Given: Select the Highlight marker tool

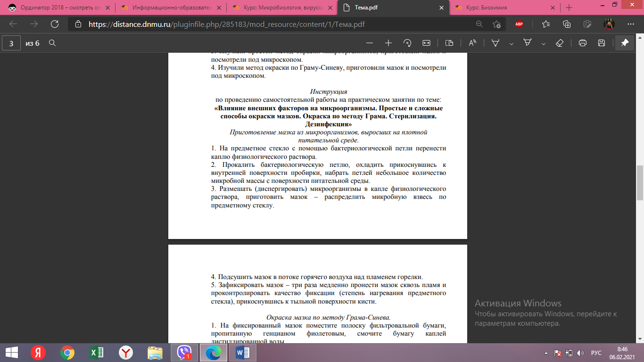Looking at the screenshot, I should pyautogui.click(x=528, y=43).
